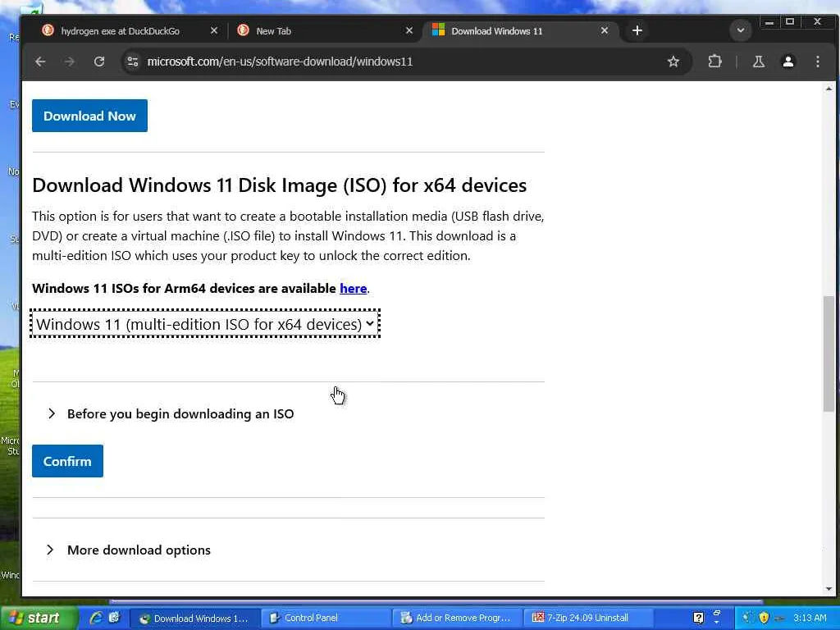Open the Chrome Labs flask icon
The width and height of the screenshot is (840, 630).
759,62
